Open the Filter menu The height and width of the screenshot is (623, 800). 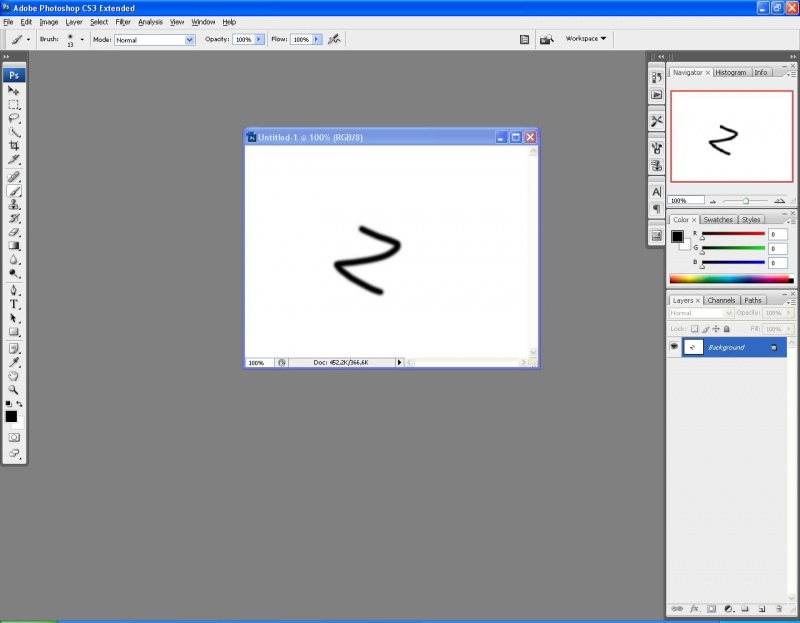click(123, 21)
